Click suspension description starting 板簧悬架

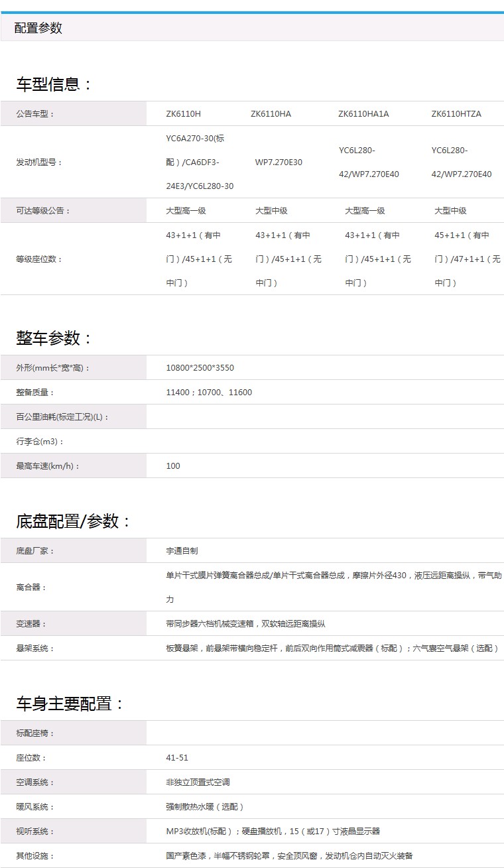[332, 649]
